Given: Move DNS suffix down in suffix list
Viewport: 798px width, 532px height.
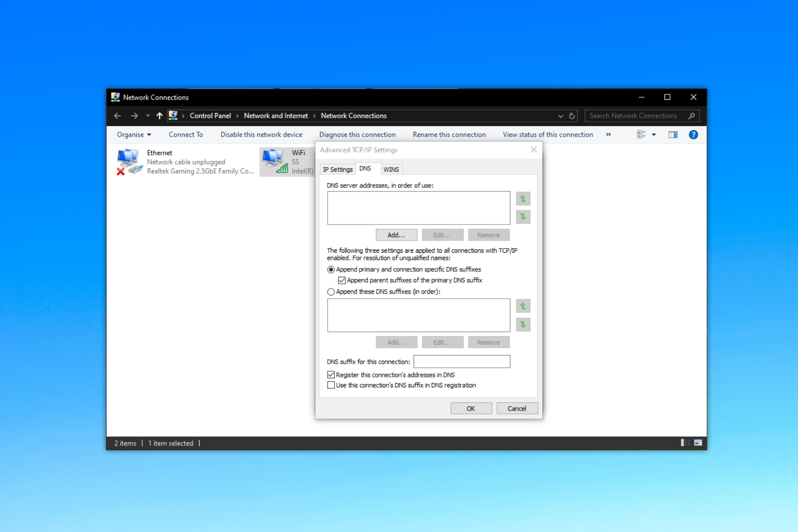Looking at the screenshot, I should point(523,324).
